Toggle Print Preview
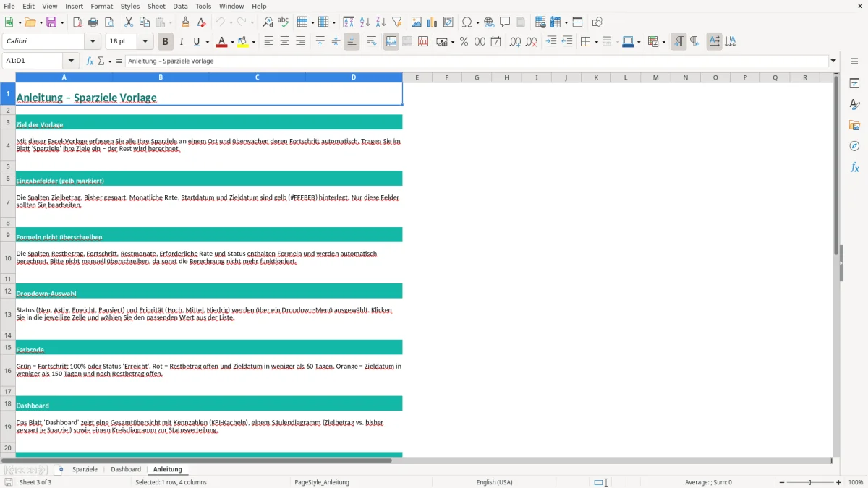 [x=109, y=22]
